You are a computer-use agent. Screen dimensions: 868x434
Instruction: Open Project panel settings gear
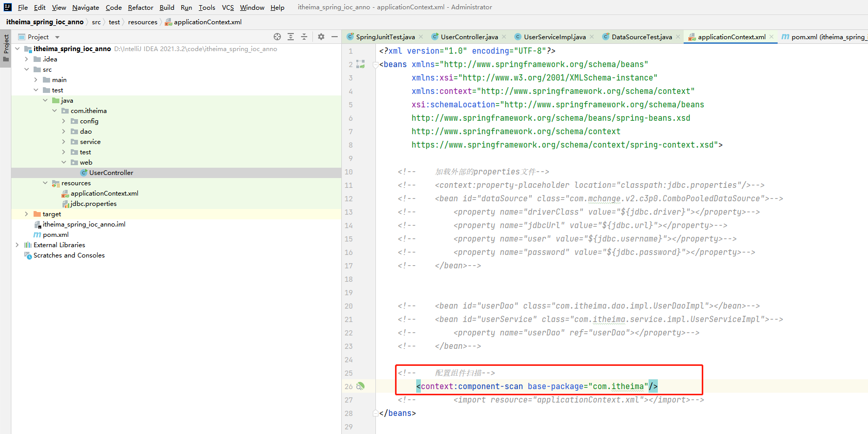coord(321,37)
